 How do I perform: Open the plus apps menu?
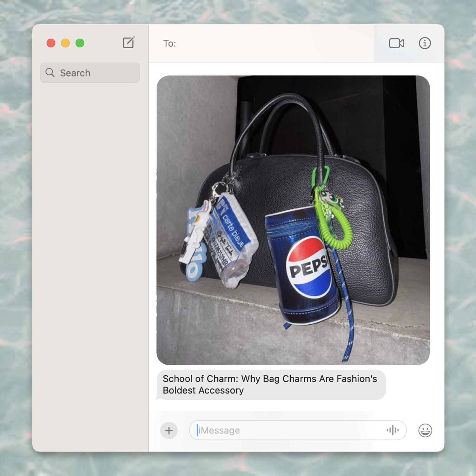(169, 431)
